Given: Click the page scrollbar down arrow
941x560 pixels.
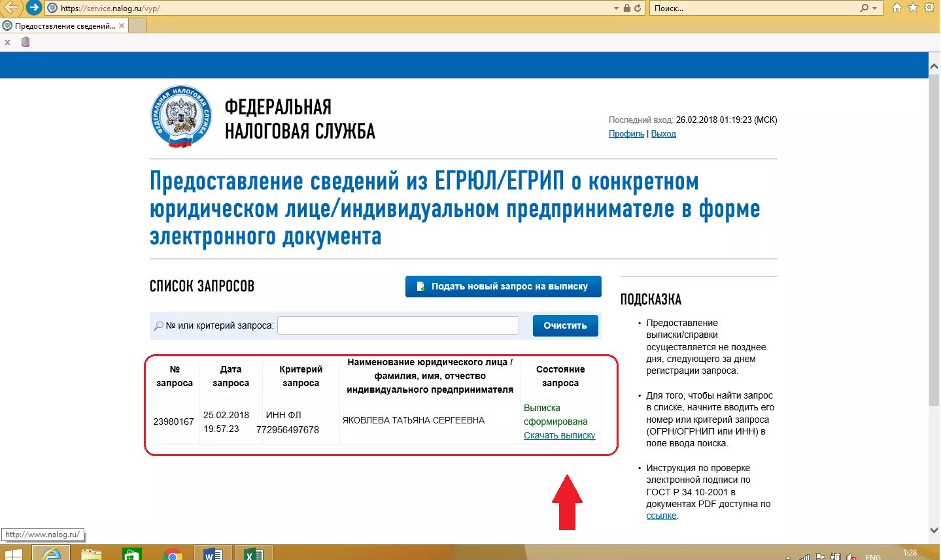Looking at the screenshot, I should [x=934, y=530].
